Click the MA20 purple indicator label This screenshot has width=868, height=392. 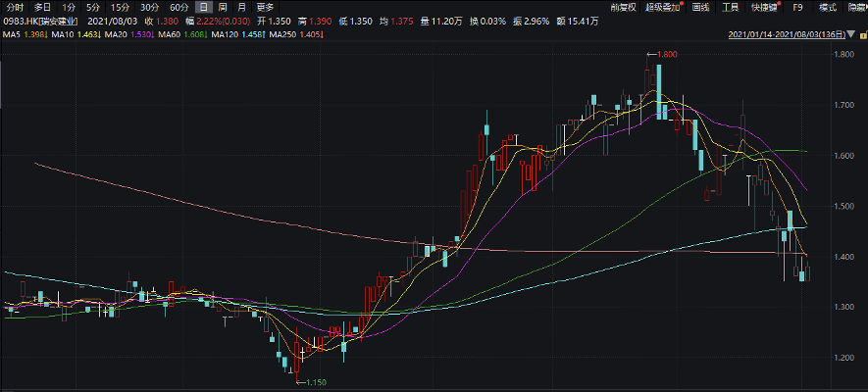point(126,35)
